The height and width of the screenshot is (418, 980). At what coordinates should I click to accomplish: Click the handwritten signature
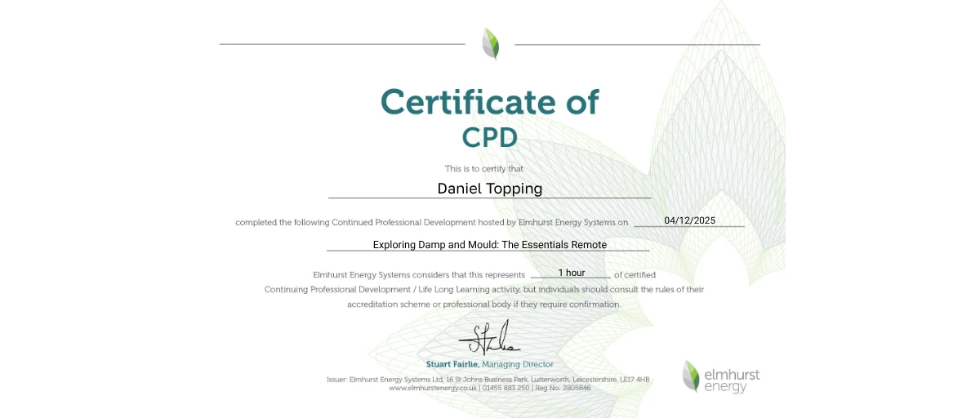tap(489, 338)
